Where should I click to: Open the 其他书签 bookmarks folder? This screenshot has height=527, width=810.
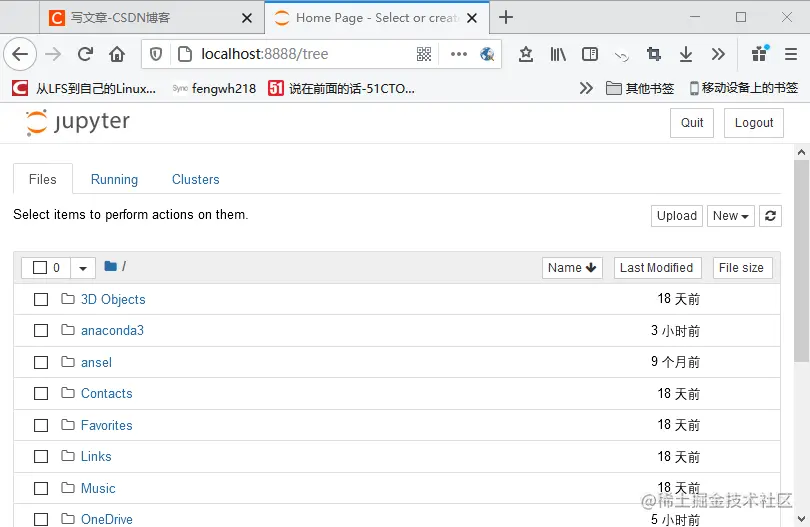tap(640, 88)
